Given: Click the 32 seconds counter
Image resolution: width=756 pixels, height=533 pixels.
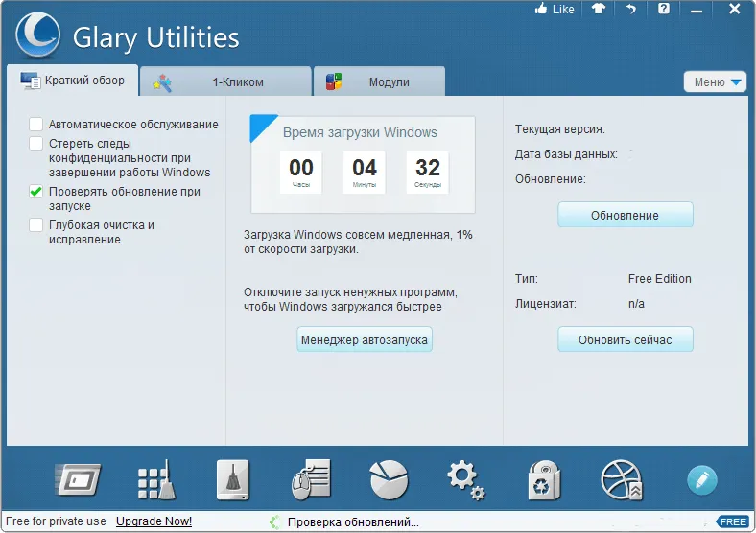Looking at the screenshot, I should tap(427, 173).
